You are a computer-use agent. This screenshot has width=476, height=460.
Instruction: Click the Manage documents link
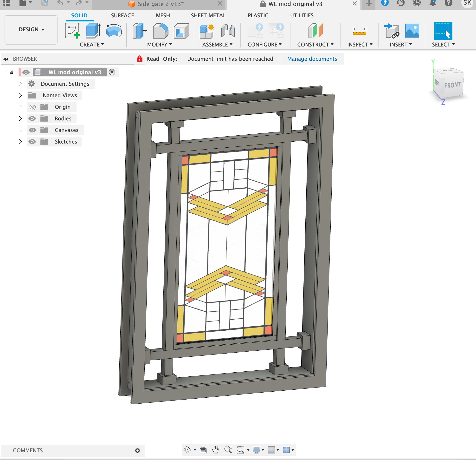click(x=312, y=59)
